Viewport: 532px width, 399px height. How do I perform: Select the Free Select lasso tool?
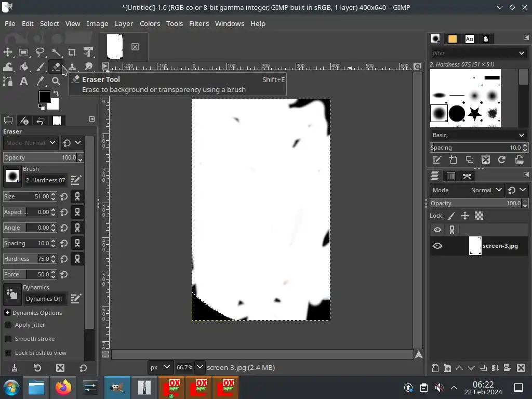tap(39, 52)
